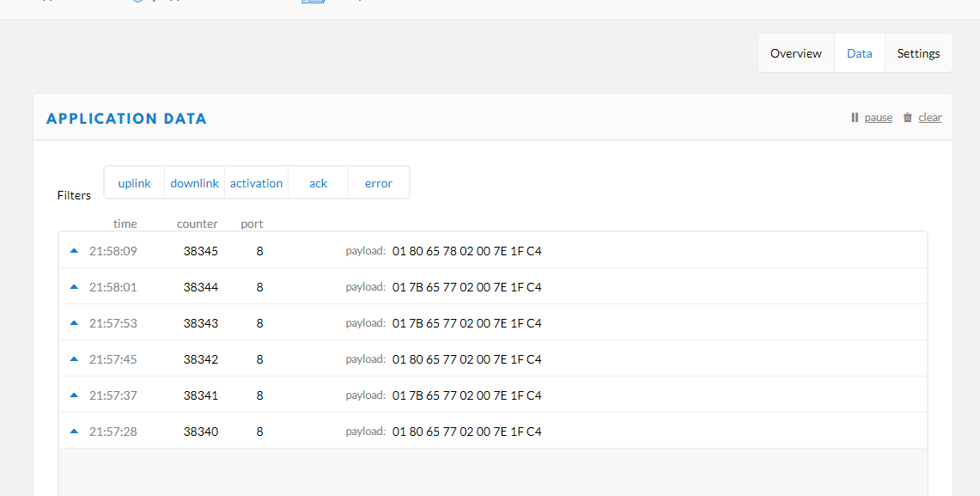Toggle the uplink filter
Viewport: 980px width, 496px height.
click(134, 183)
